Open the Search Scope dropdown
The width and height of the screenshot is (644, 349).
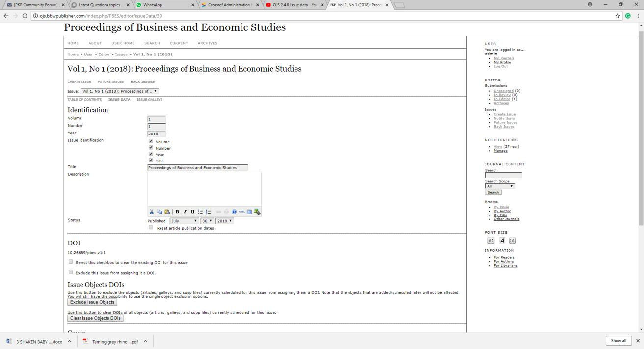click(500, 186)
